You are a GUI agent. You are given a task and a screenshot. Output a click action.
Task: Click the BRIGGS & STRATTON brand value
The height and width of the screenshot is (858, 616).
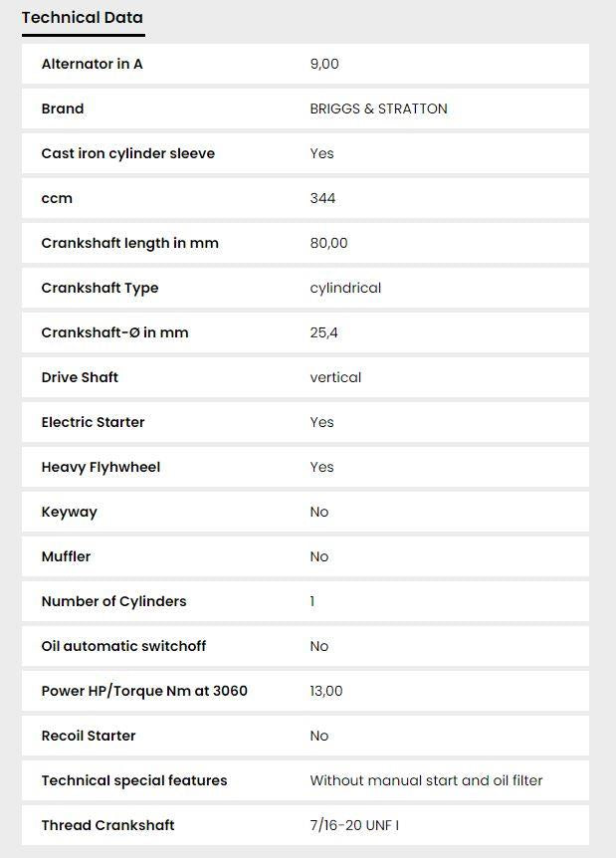point(378,108)
